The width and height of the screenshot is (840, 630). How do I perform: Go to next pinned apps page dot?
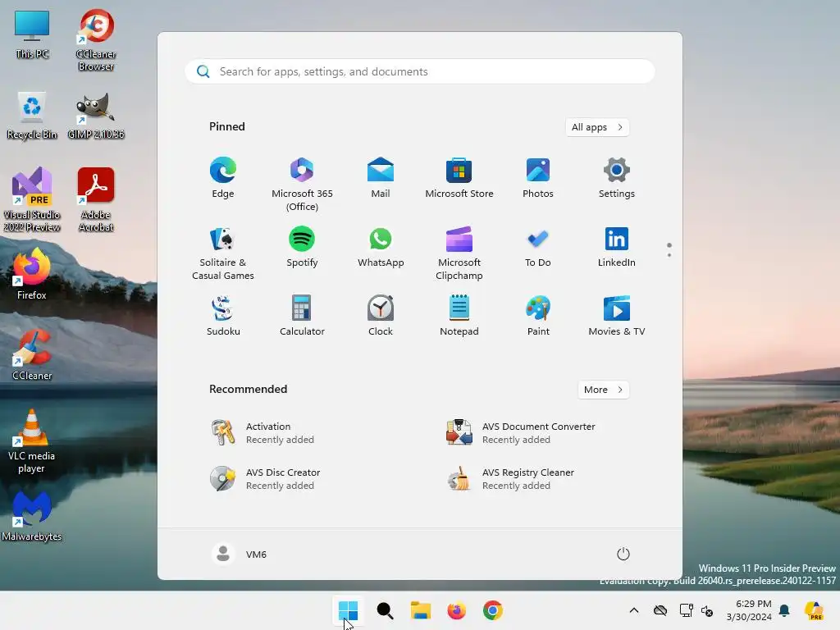click(x=669, y=255)
